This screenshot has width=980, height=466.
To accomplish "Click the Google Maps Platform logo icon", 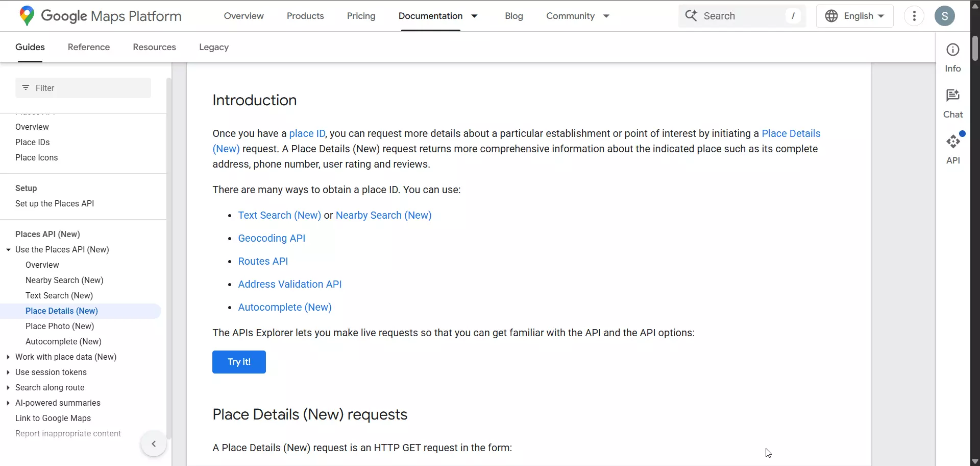I will click(x=27, y=16).
